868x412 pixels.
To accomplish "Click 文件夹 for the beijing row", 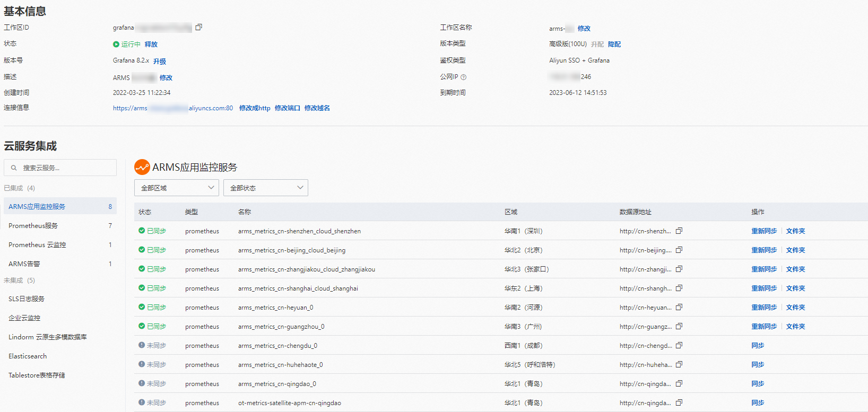I will [796, 250].
